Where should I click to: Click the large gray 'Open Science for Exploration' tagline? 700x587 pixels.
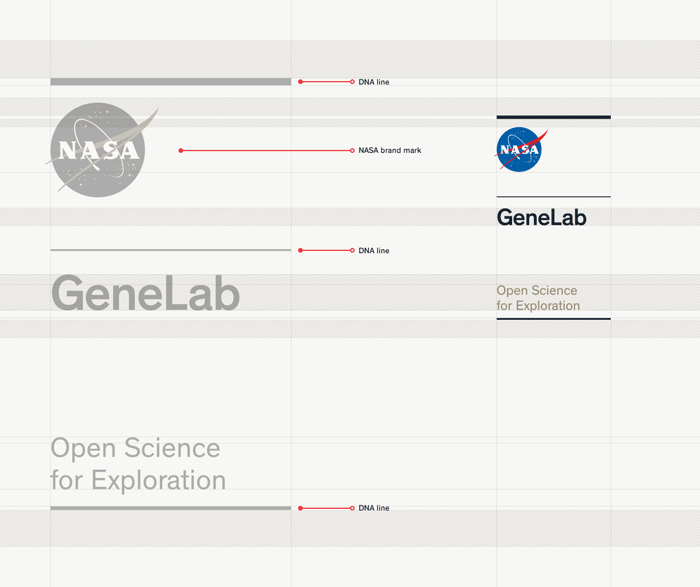[x=138, y=464]
